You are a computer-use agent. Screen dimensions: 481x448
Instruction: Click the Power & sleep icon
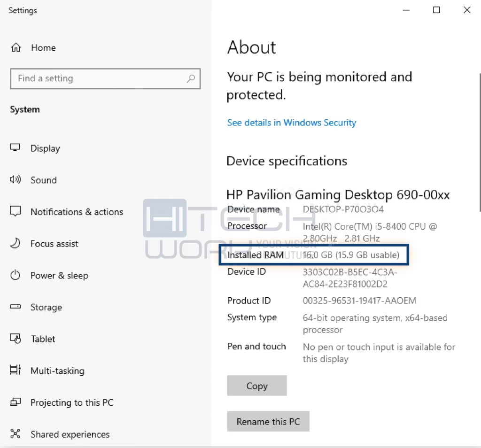coord(15,275)
